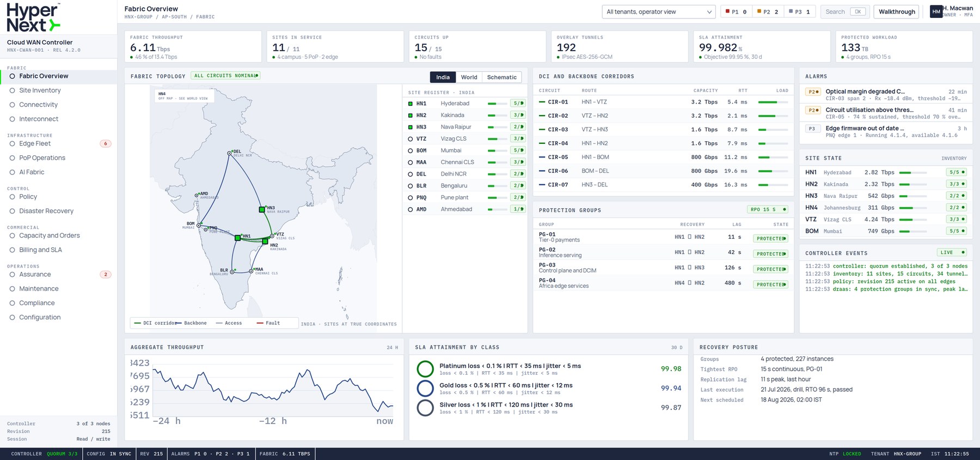Viewport: 980px width, 460px height.
Task: Click the VTZ Vizag CLS throughput bar in Site State
Action: pyautogui.click(x=913, y=220)
